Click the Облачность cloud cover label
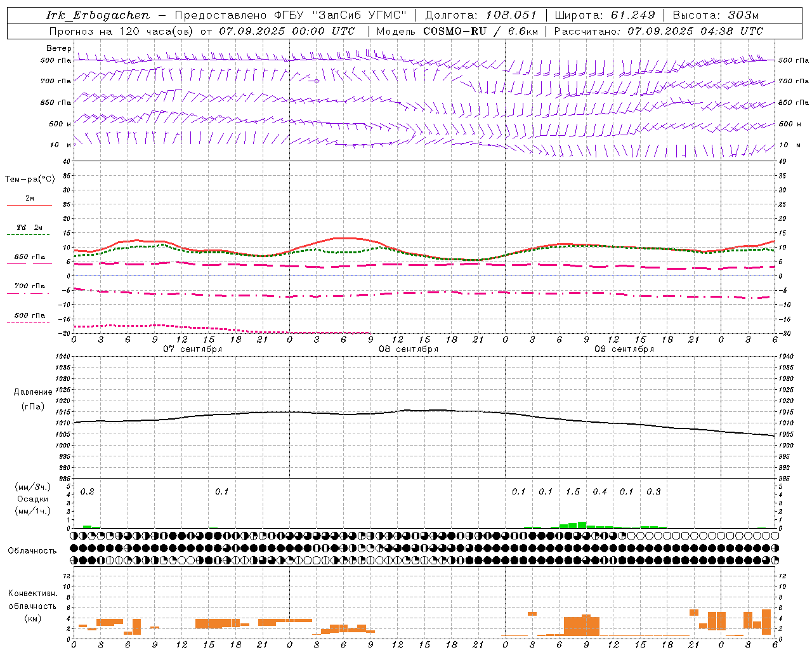Image resolution: width=812 pixels, height=650 pixels. tap(32, 551)
